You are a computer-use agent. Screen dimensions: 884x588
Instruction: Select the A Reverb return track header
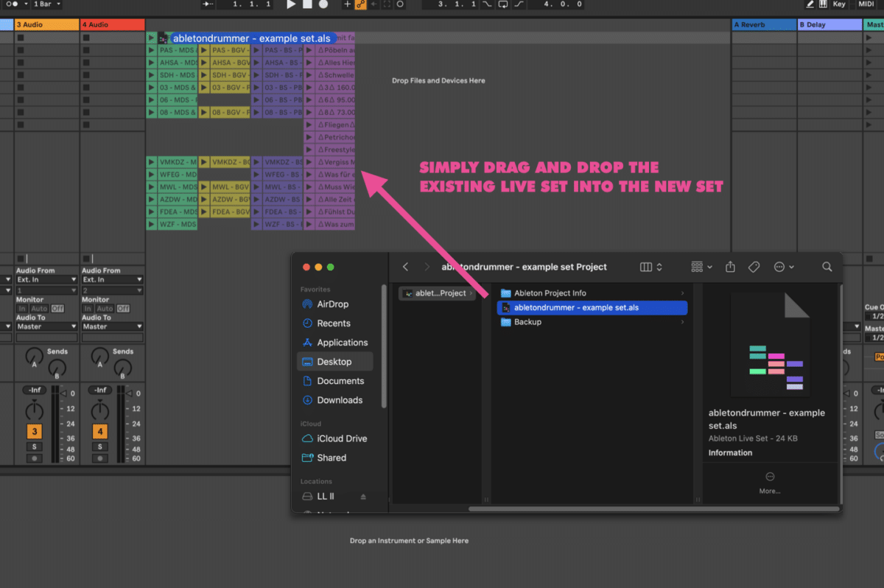(x=764, y=24)
